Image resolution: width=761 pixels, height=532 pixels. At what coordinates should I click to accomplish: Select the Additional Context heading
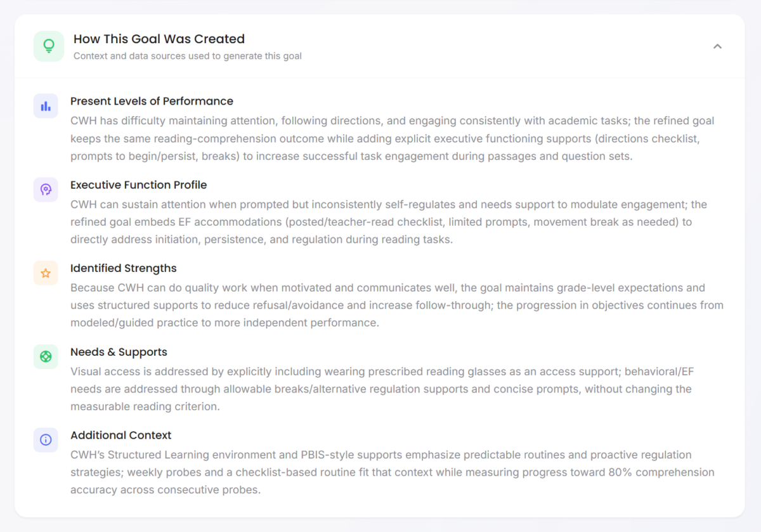[x=120, y=435]
